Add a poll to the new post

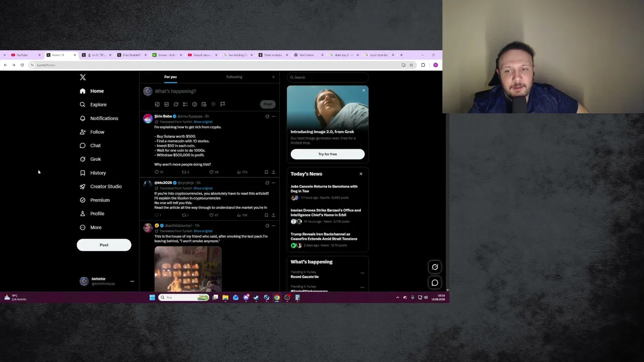point(185,104)
